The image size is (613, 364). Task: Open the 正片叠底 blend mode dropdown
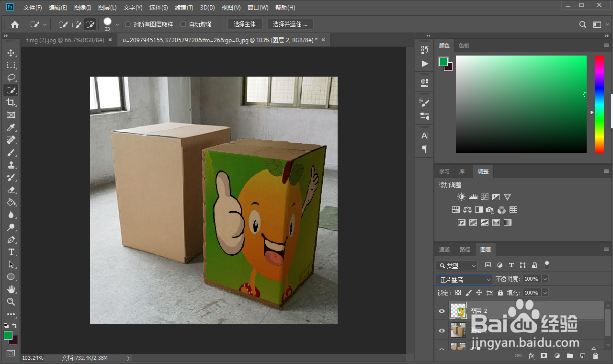coord(464,279)
